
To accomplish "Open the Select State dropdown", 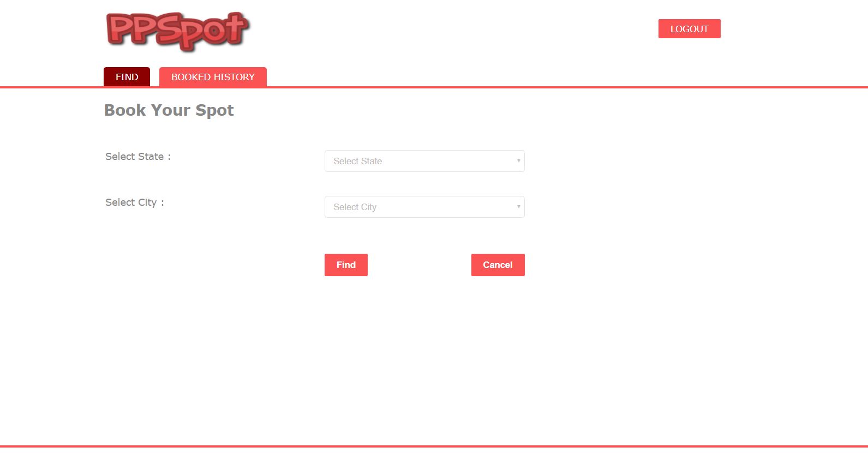I will pyautogui.click(x=424, y=161).
